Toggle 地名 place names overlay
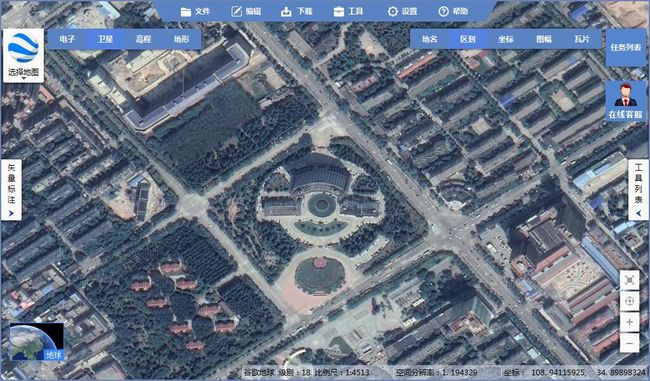The image size is (650, 381). click(429, 39)
